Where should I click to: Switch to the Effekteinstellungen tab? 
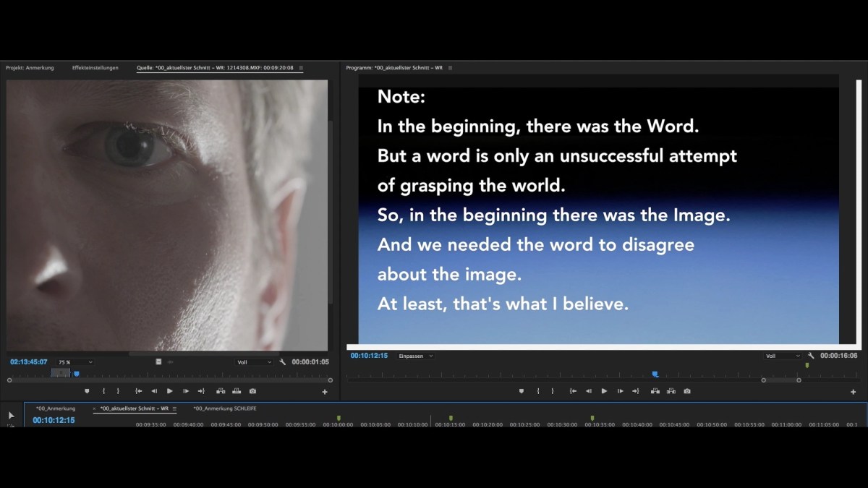(x=95, y=68)
